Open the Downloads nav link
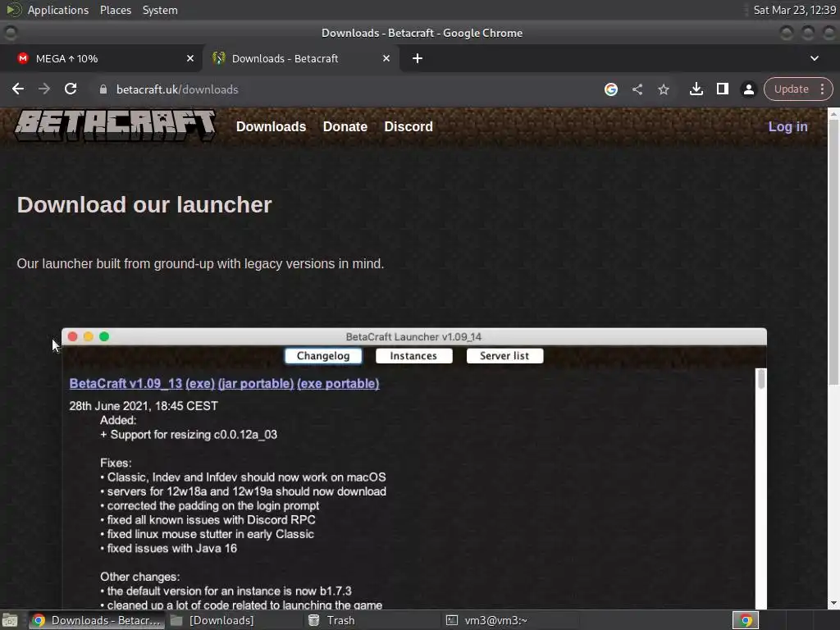Image resolution: width=840 pixels, height=630 pixels. tap(271, 126)
